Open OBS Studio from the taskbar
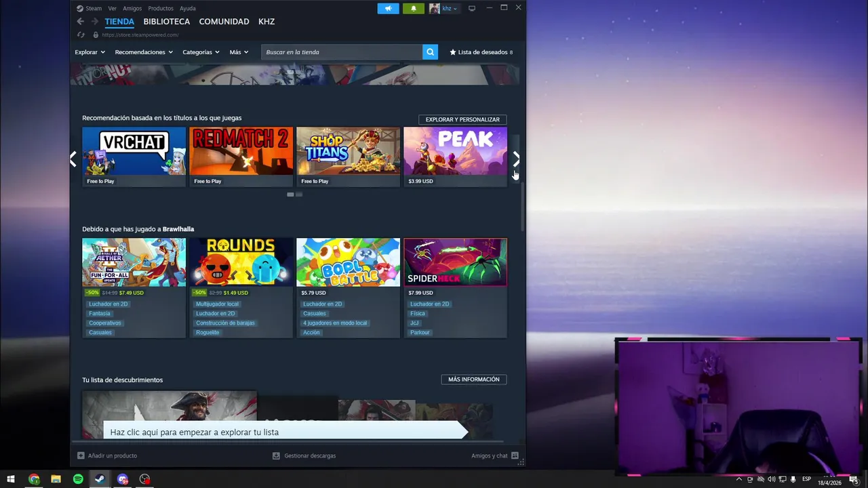Screen dimensions: 868x488 [x=144, y=479]
